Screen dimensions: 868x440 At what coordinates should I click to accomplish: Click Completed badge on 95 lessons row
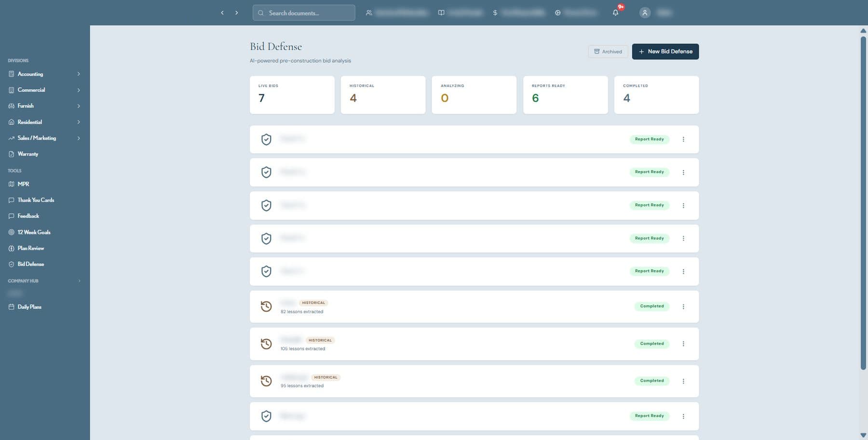[652, 381]
